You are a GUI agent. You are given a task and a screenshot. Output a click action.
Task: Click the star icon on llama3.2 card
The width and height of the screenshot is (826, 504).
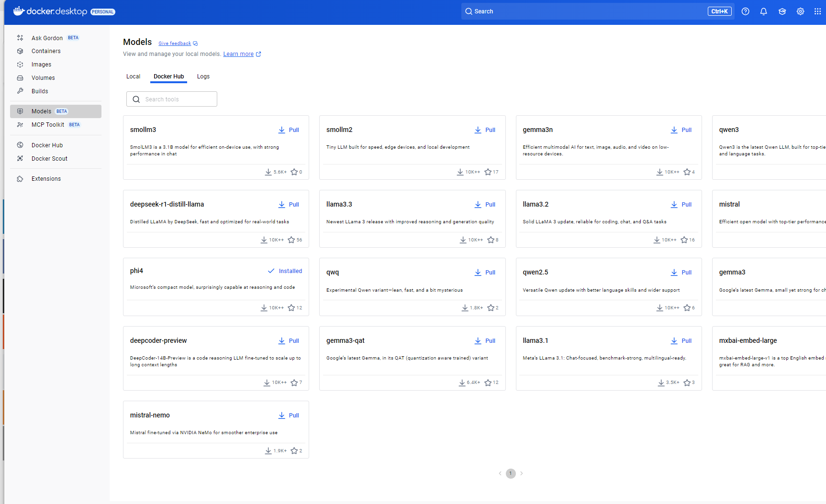click(x=684, y=240)
